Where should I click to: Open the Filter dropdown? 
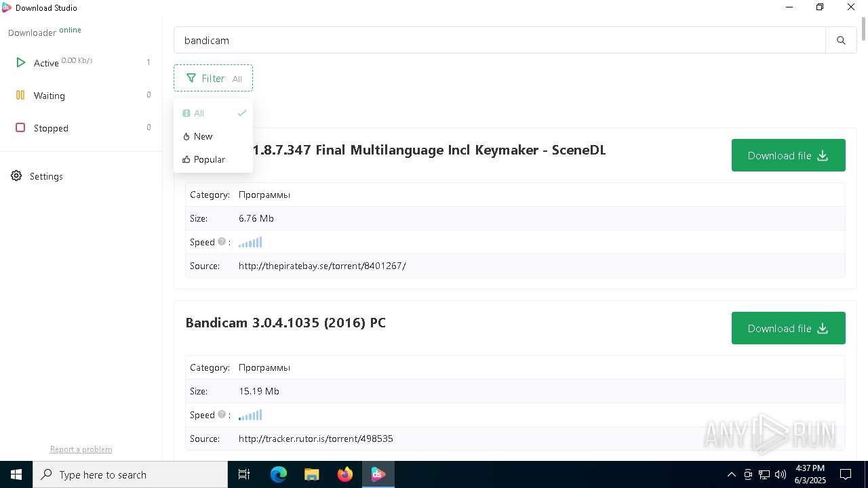pyautogui.click(x=213, y=78)
